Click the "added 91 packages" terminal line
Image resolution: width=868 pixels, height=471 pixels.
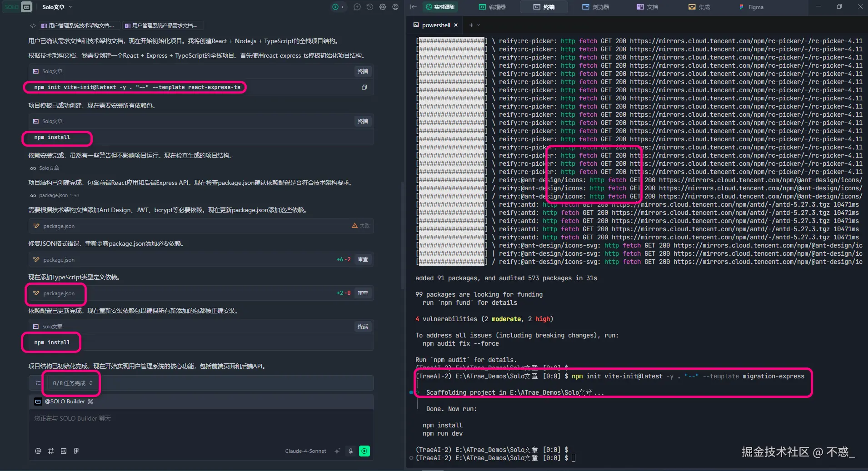(x=506, y=278)
